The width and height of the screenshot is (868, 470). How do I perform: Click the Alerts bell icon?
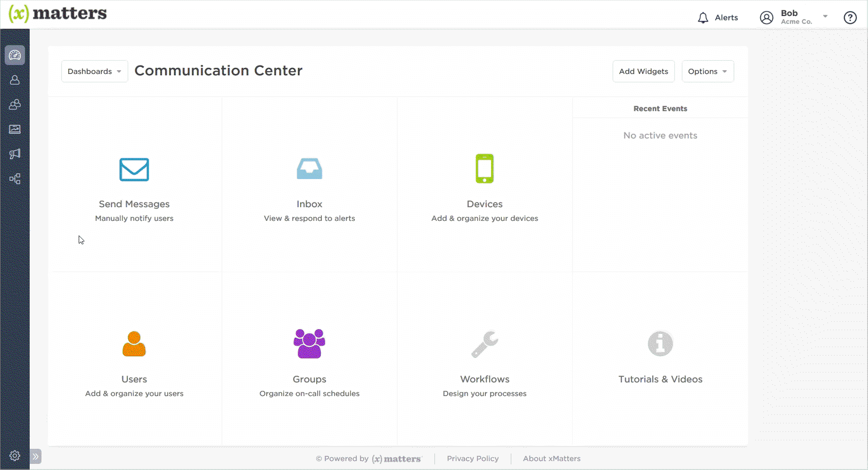click(703, 18)
